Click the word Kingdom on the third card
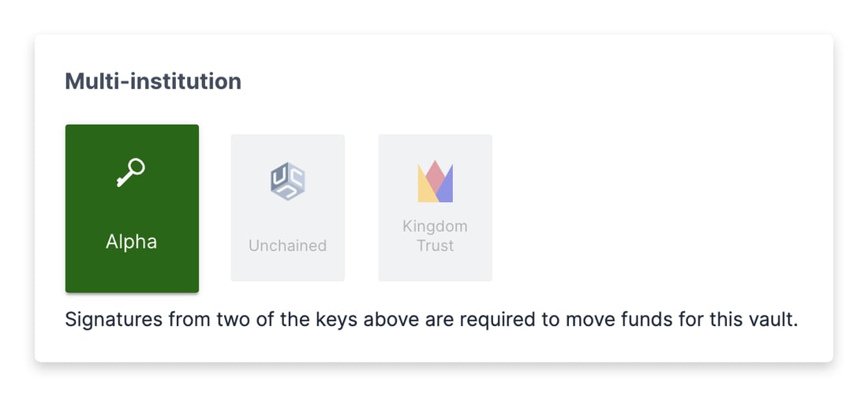 [x=435, y=227]
